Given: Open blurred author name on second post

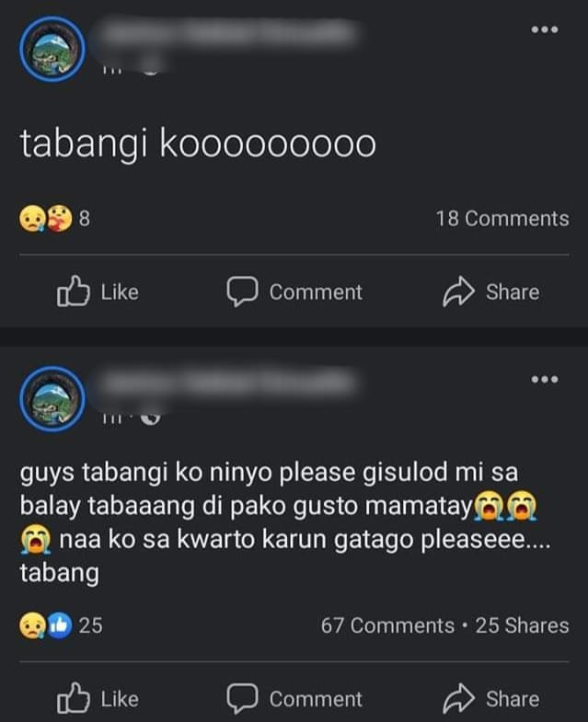Looking at the screenshot, I should point(227,383).
